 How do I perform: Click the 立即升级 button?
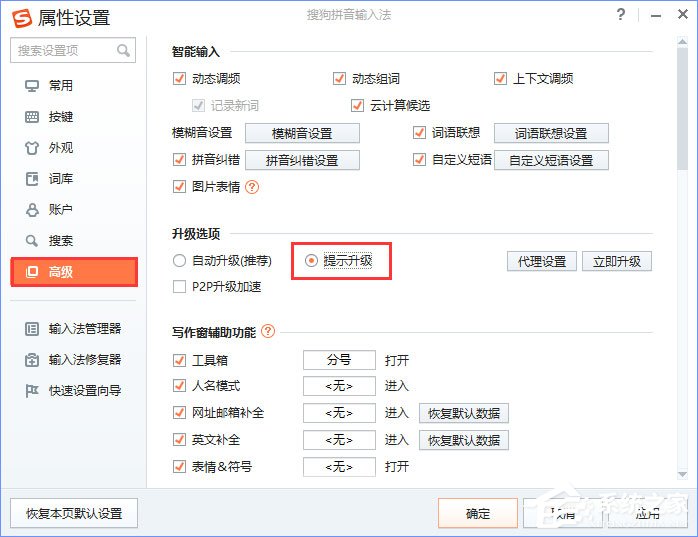pos(617,261)
